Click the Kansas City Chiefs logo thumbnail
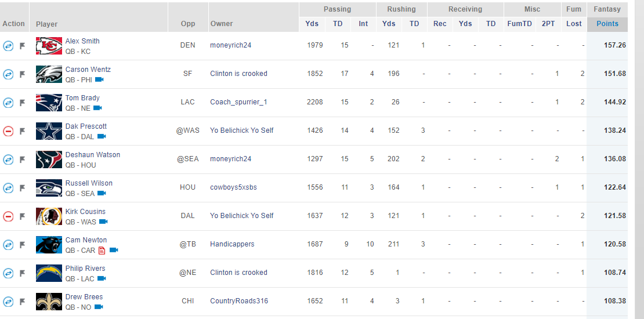644x319 pixels. 49,46
